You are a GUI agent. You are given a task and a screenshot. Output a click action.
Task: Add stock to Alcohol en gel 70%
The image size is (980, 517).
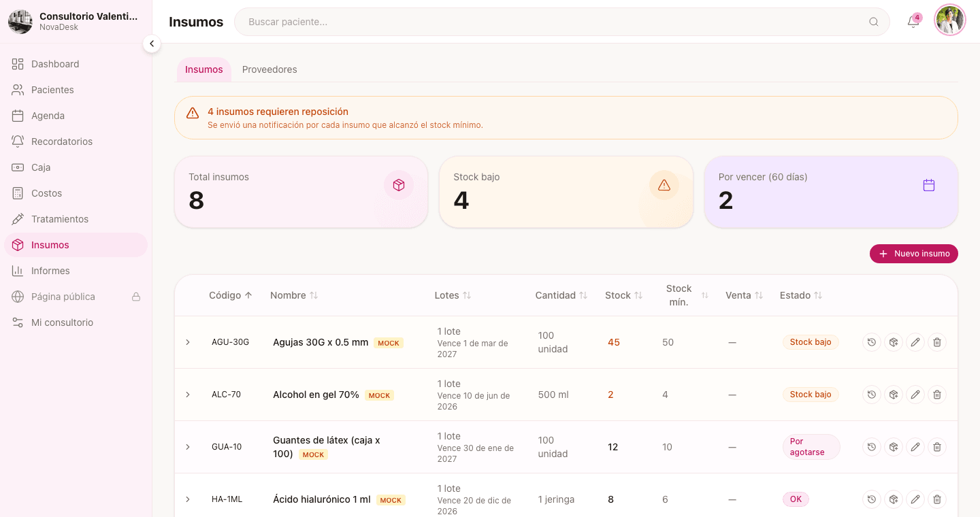(894, 395)
